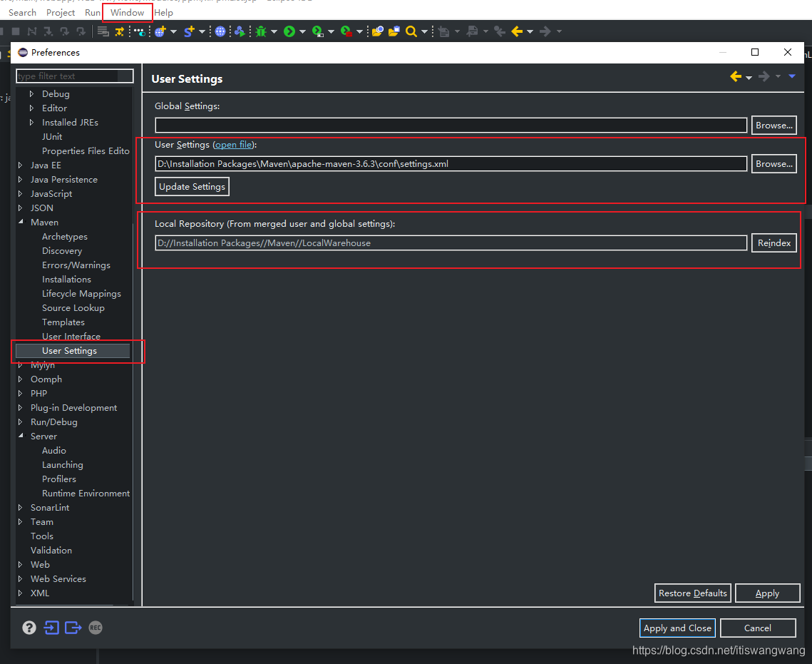
Task: Click the green bug Debug toolbar icon
Action: 261,31
